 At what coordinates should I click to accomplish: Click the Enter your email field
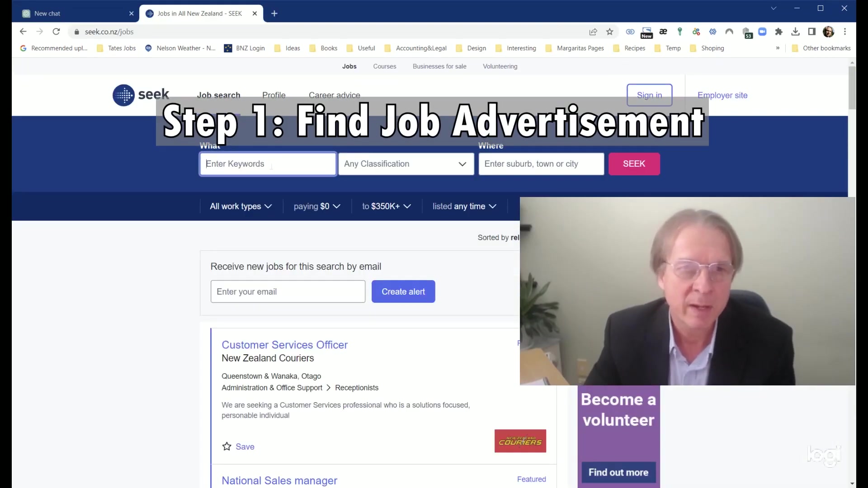288,291
